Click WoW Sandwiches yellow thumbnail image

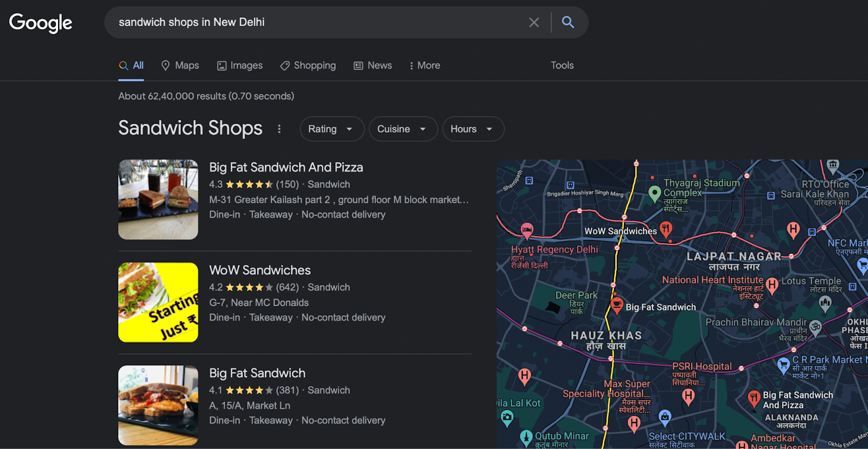(158, 302)
